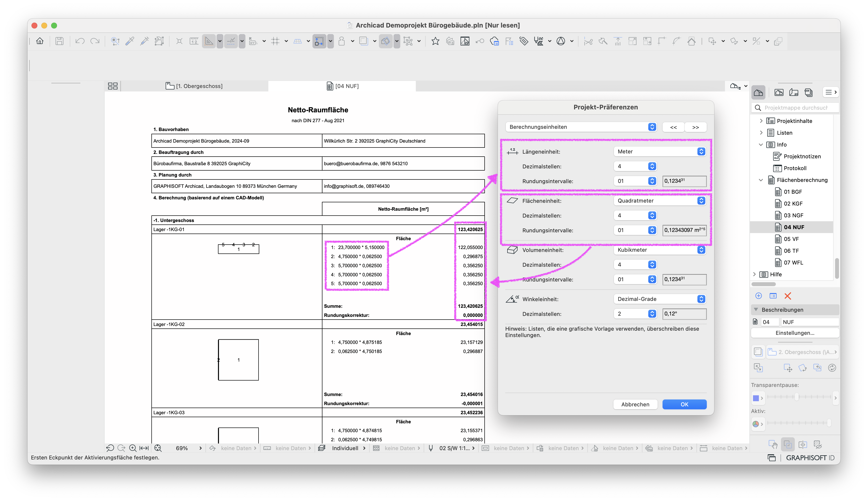Click the pen and hatch graphic overrides icon
Image resolution: width=868 pixels, height=501 pixels.
pos(539,41)
